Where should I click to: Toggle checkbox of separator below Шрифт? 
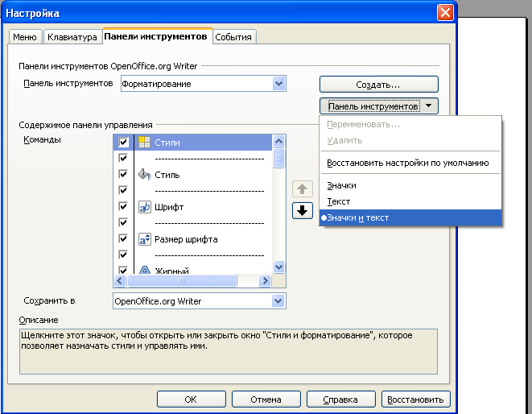click(x=123, y=222)
